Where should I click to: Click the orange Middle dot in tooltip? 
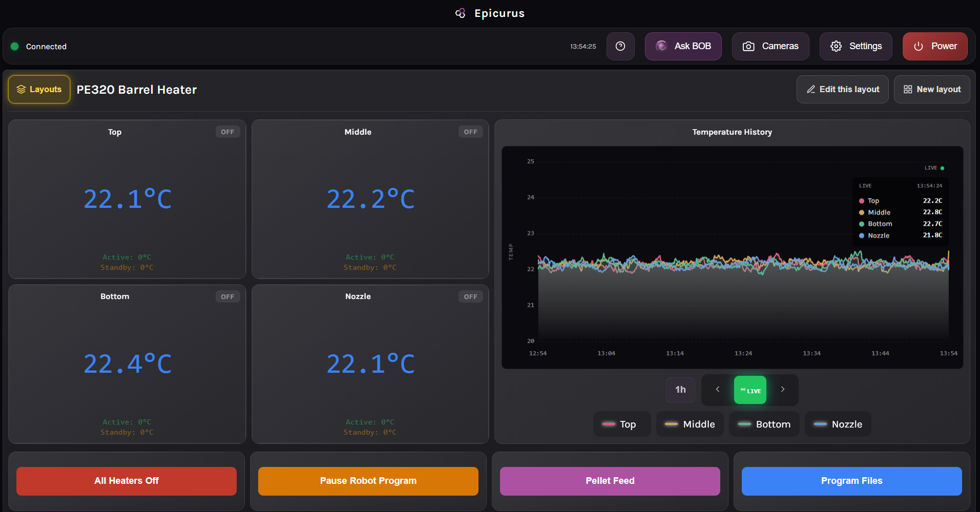pyautogui.click(x=862, y=212)
